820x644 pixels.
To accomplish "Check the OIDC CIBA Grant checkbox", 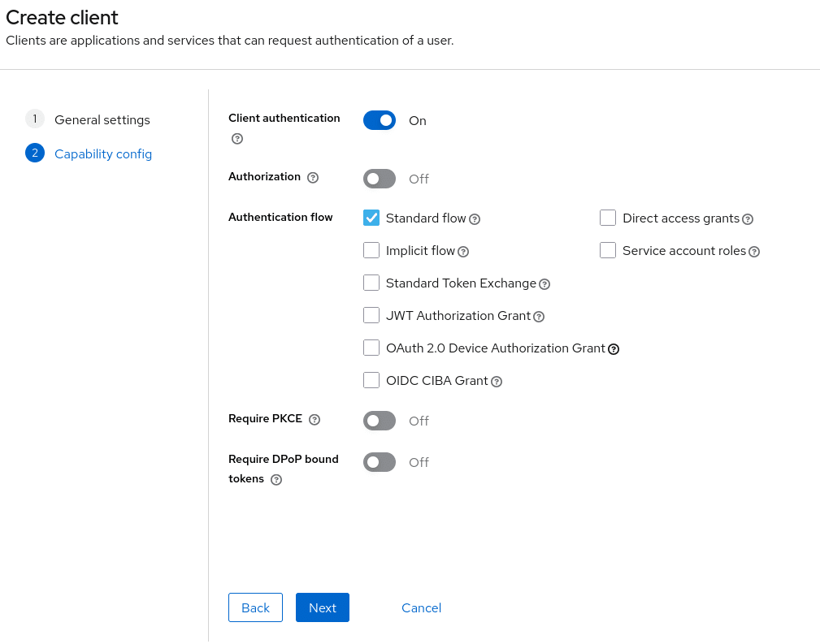I will click(371, 380).
